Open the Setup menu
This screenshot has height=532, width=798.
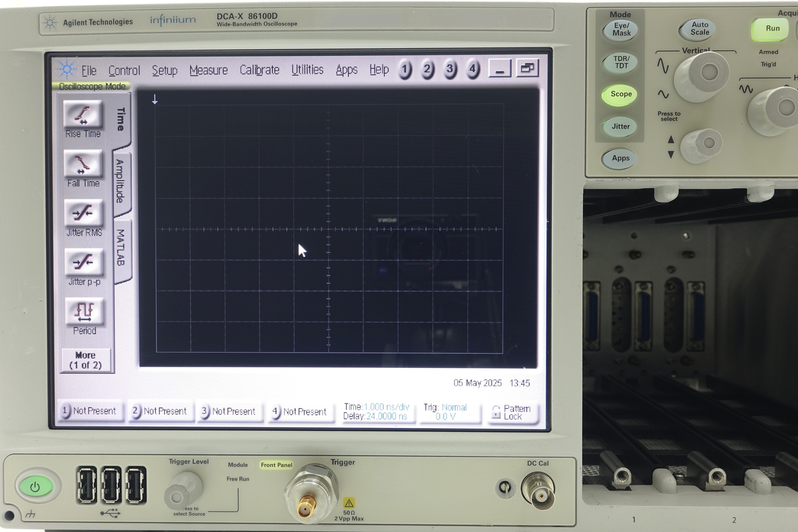(x=165, y=71)
